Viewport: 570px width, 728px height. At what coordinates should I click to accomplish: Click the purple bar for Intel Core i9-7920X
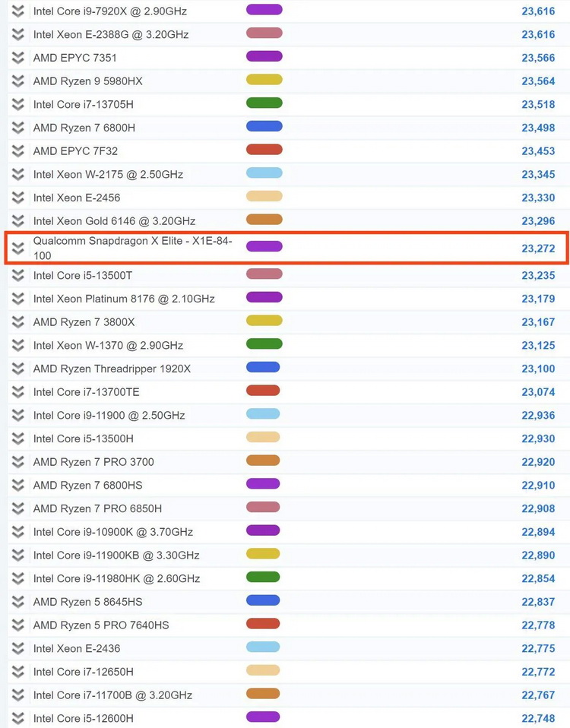[264, 9]
